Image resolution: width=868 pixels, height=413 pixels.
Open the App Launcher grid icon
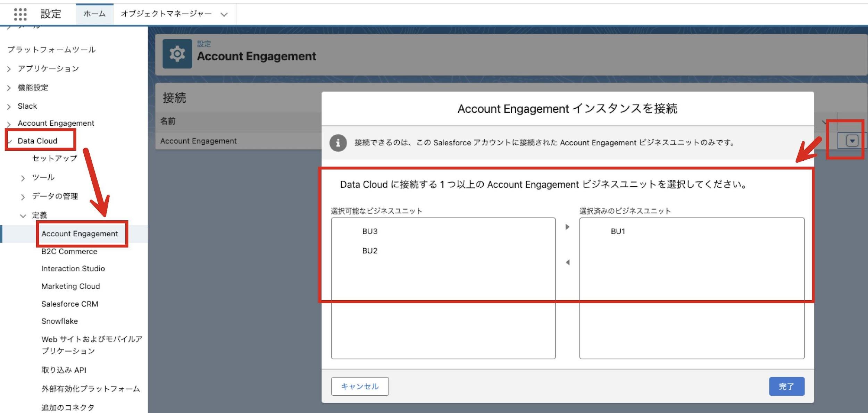20,14
